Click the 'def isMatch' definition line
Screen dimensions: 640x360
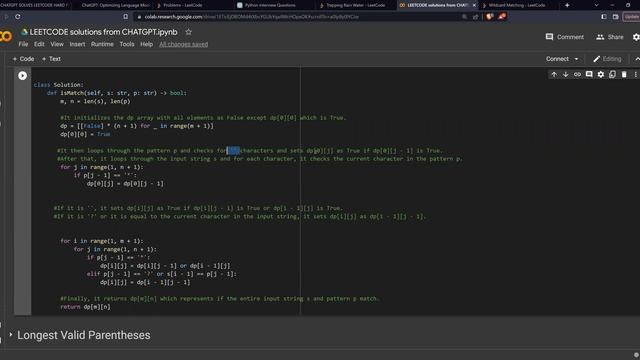(x=117, y=93)
